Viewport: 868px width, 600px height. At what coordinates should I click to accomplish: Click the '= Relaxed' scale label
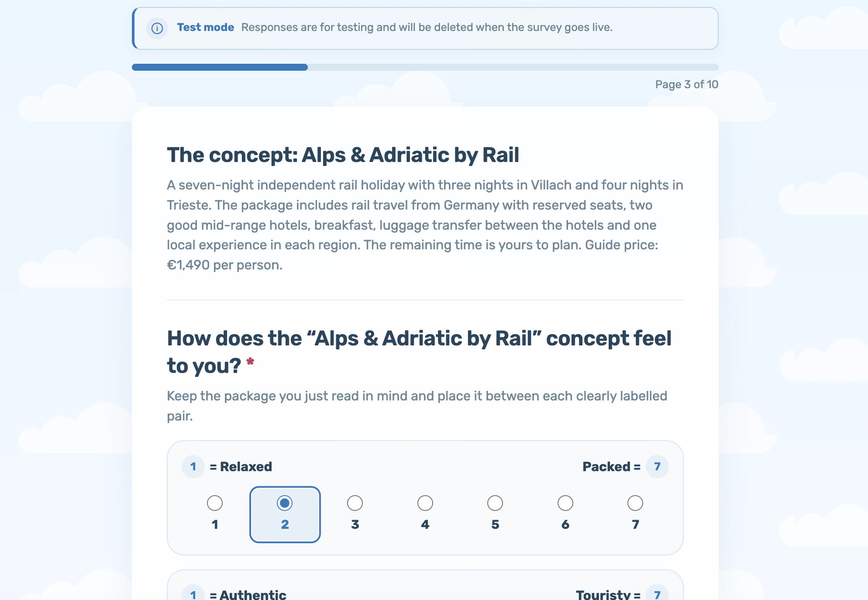click(x=241, y=466)
